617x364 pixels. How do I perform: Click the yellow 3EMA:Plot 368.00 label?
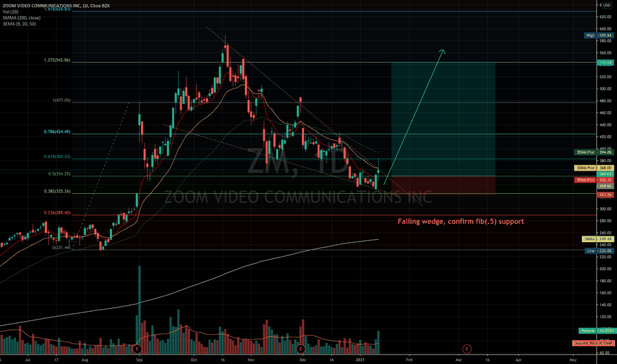[594, 168]
